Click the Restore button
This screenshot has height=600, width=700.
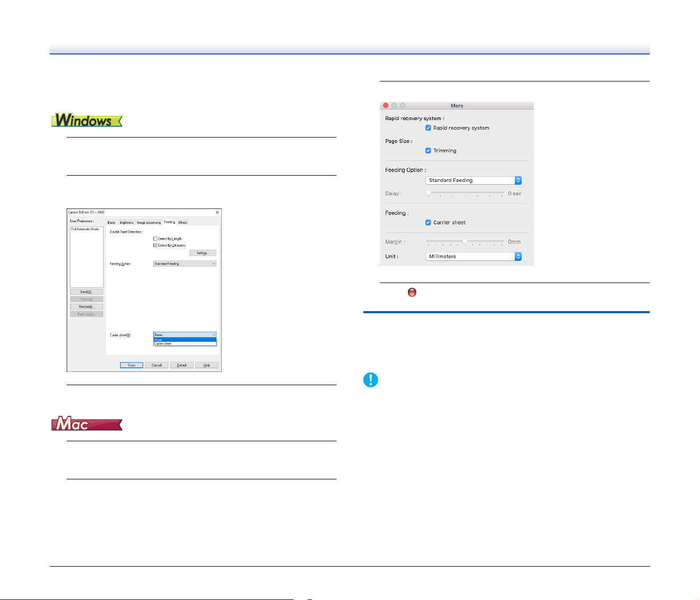point(87,306)
